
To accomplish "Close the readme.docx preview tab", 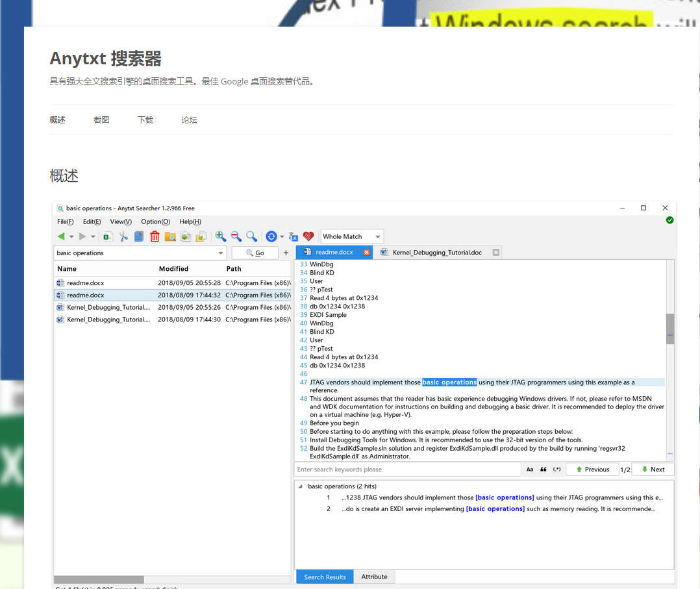I will coord(366,253).
